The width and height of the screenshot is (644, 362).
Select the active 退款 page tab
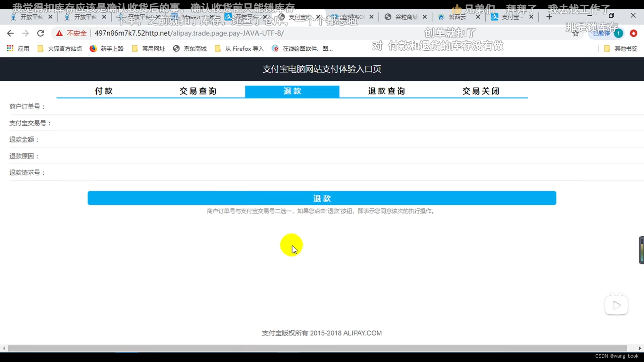(x=292, y=91)
